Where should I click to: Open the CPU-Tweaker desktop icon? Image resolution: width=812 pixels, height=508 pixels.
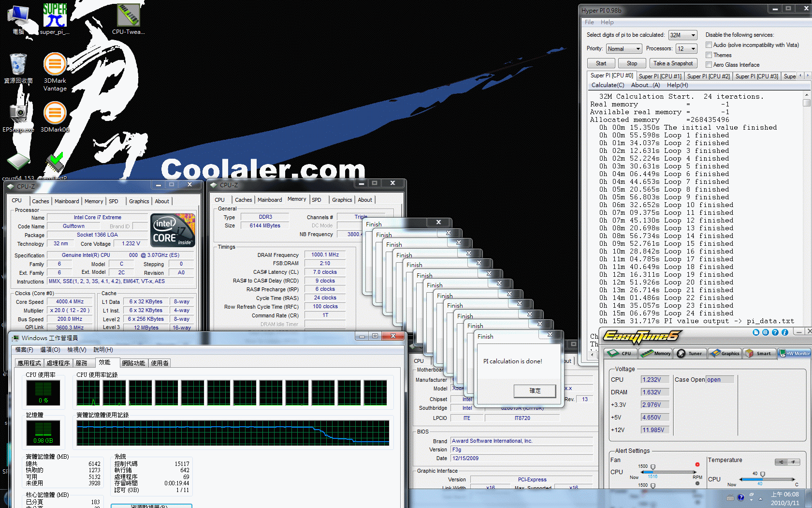pos(128,18)
